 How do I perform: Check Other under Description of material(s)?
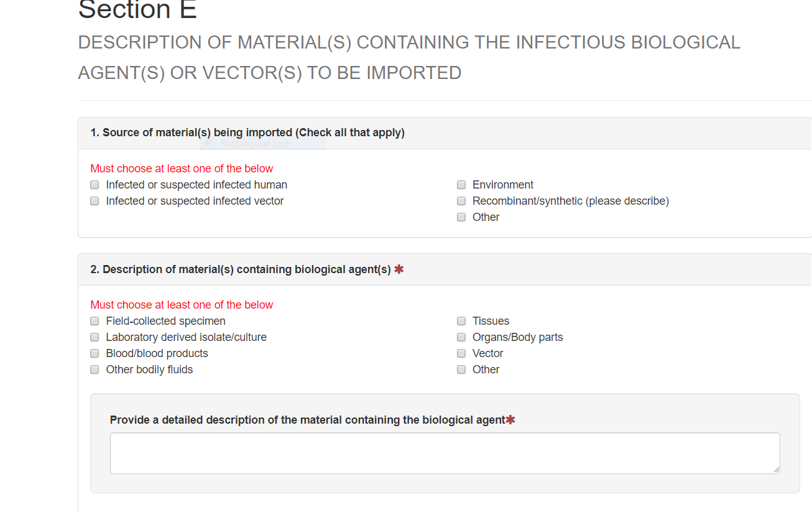click(461, 370)
